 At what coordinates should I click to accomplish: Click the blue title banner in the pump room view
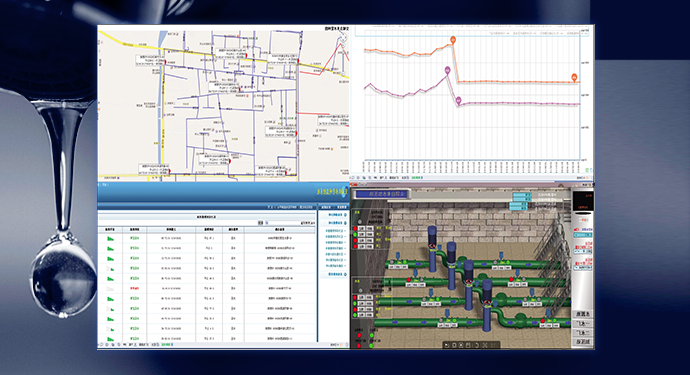pos(382,194)
